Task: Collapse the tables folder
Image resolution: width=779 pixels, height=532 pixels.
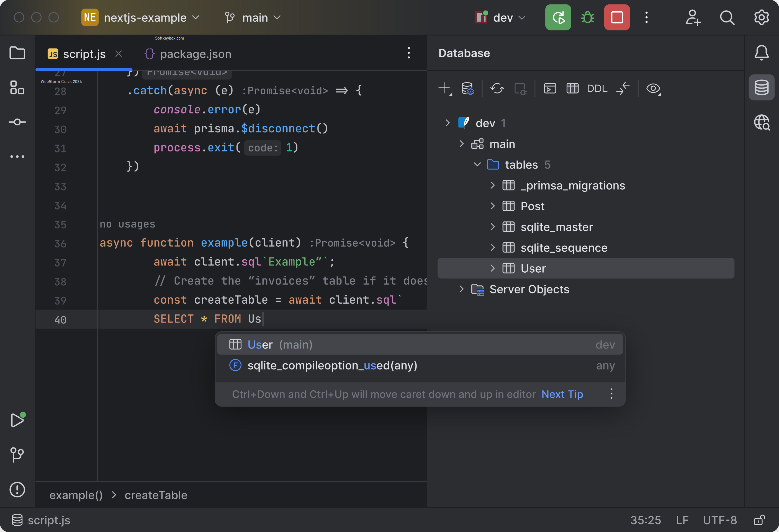Action: coord(477,164)
